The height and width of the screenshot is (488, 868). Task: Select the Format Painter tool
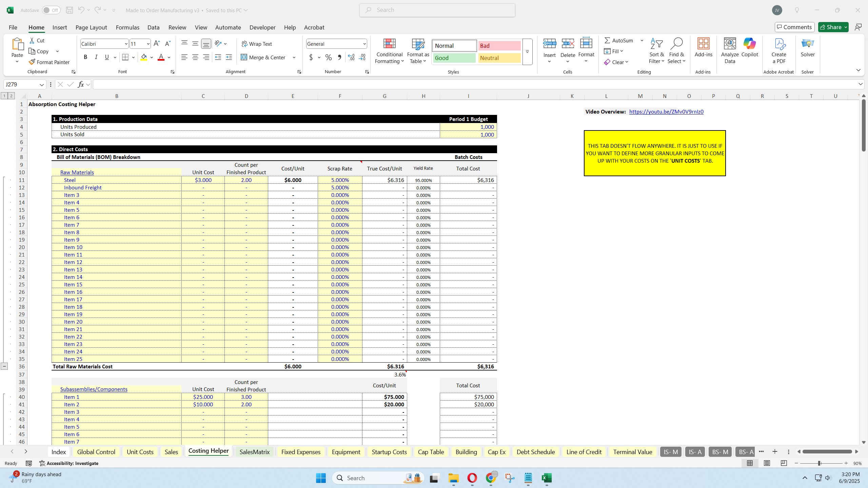49,62
